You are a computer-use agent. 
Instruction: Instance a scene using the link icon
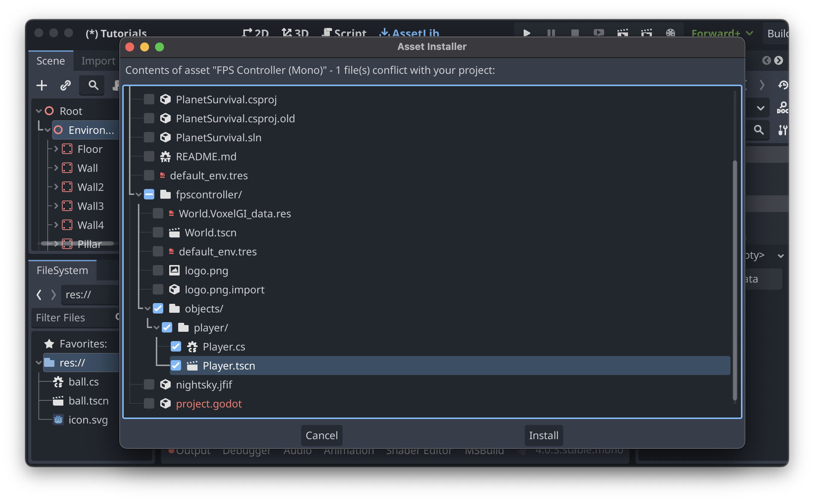point(66,85)
